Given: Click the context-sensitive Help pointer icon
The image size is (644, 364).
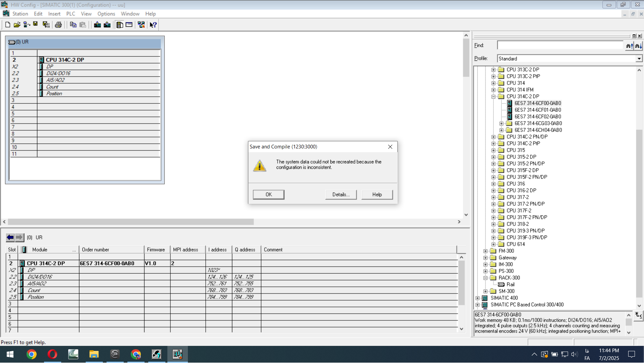Looking at the screenshot, I should point(153,25).
